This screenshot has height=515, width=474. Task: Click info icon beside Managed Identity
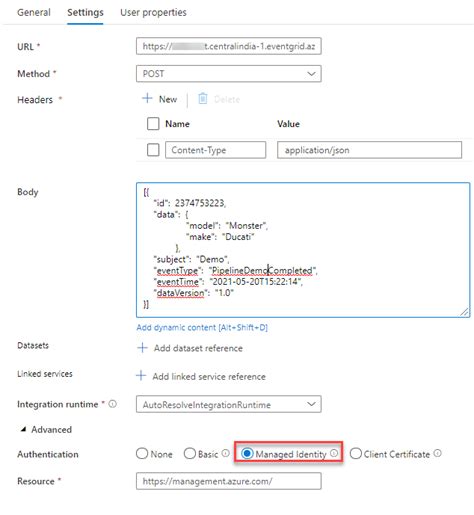334,453
